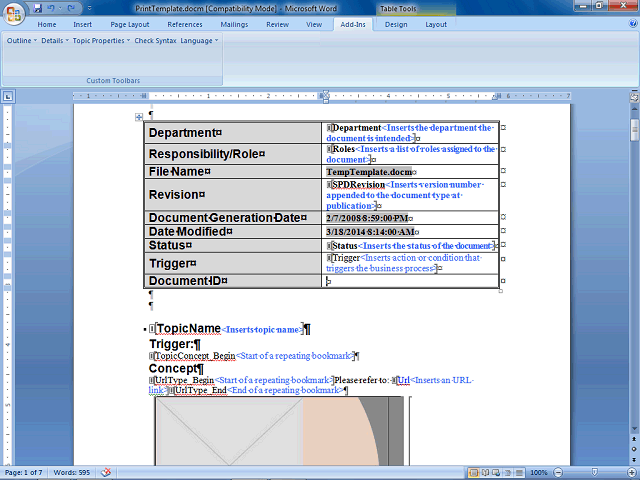Viewport: 640px width, 480px height.
Task: Save the document with the Save icon
Action: 38,8
